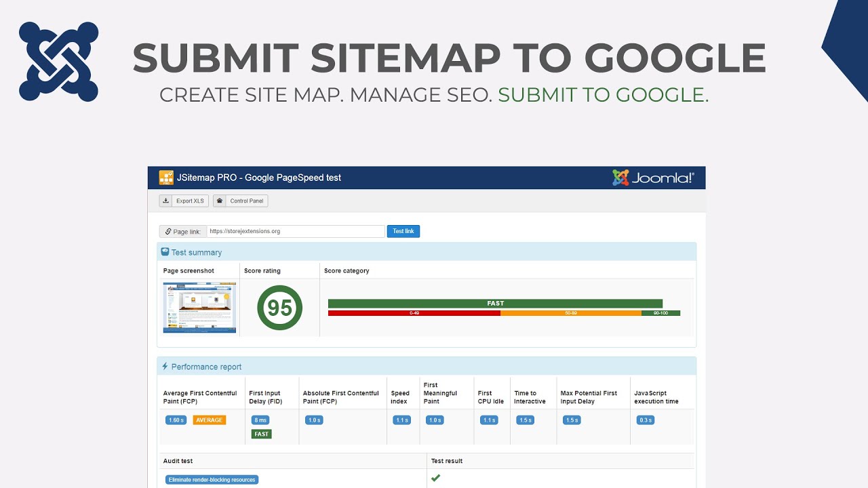This screenshot has width=868, height=488.
Task: Open the Control Panel button
Action: (x=240, y=201)
